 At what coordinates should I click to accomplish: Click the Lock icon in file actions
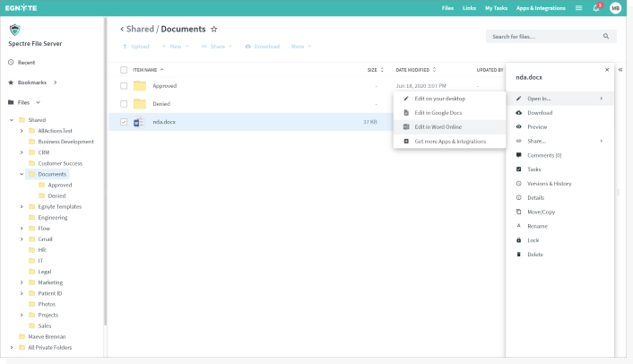[519, 240]
